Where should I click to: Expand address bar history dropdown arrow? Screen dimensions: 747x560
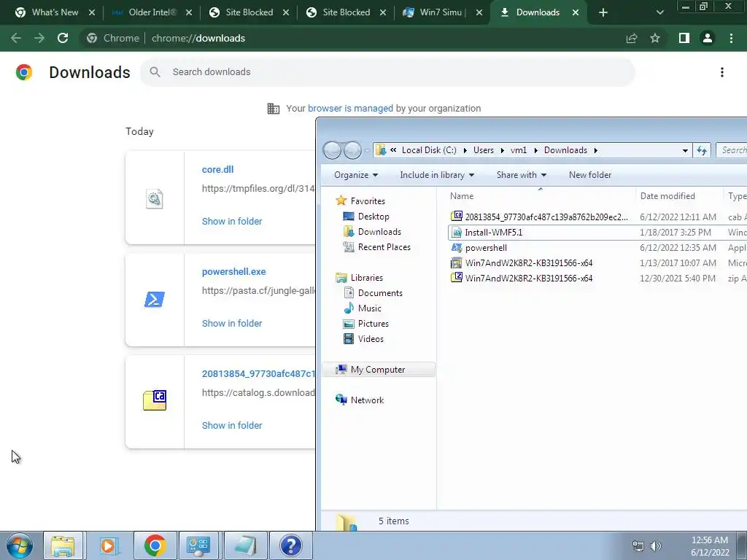coord(685,150)
